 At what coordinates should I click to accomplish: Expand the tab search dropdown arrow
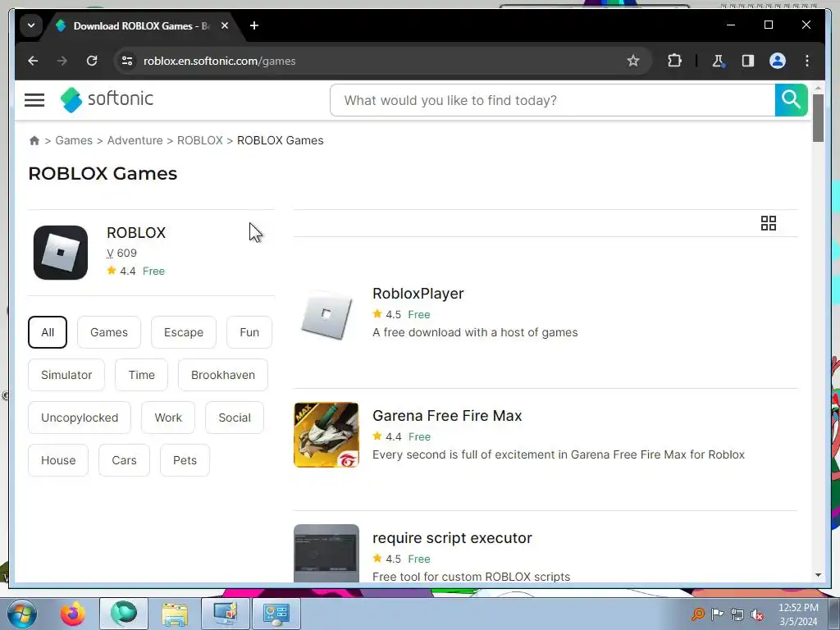click(x=31, y=25)
